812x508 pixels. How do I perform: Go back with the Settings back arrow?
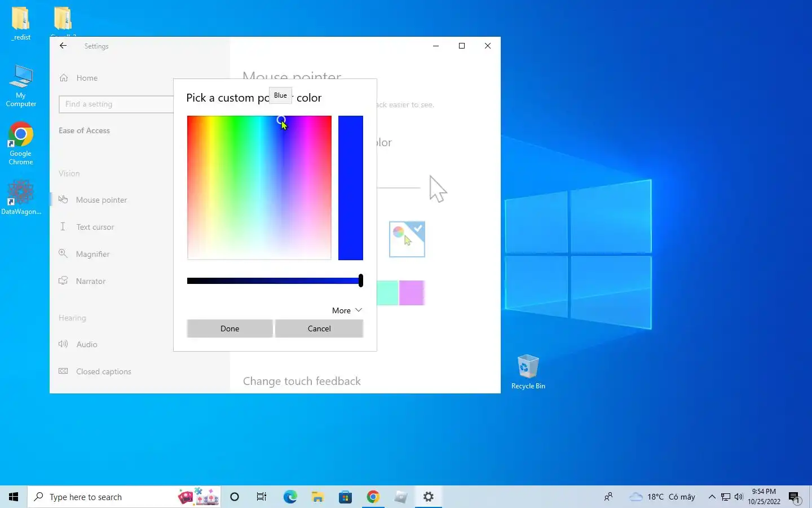tap(63, 46)
